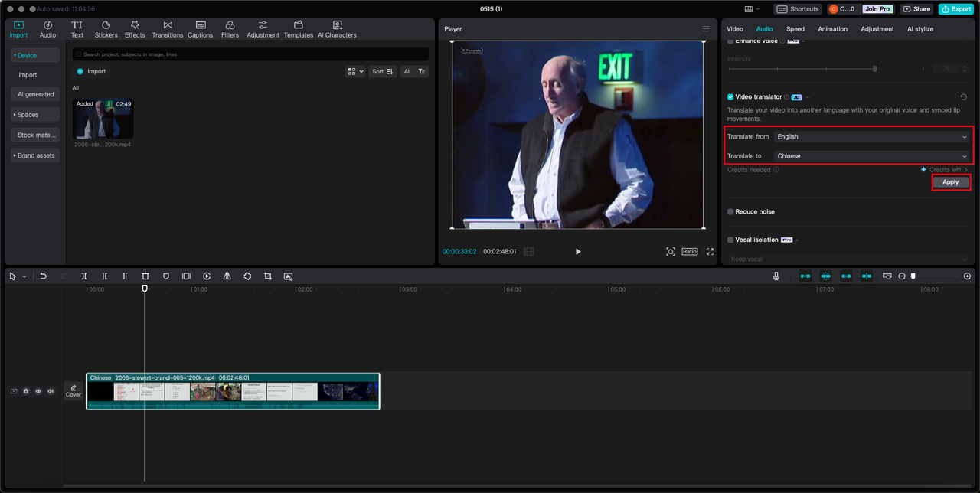The image size is (980, 493).
Task: Rotate the selected clip
Action: tap(247, 276)
